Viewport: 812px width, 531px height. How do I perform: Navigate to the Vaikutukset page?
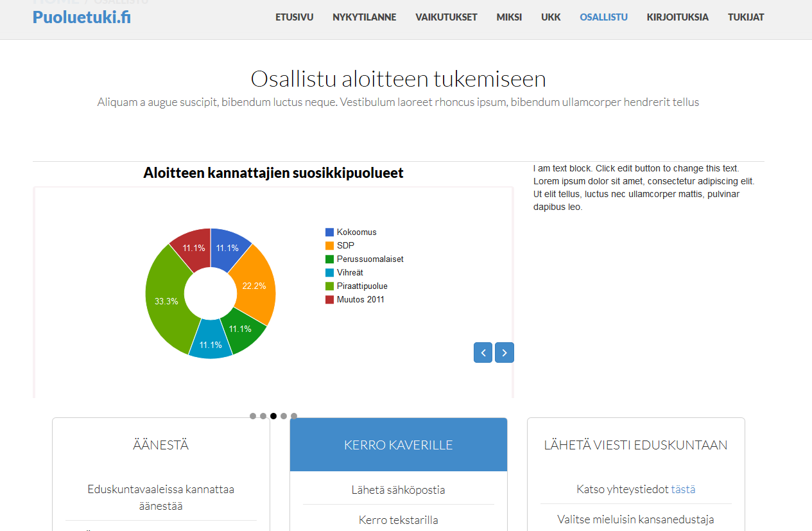point(446,17)
